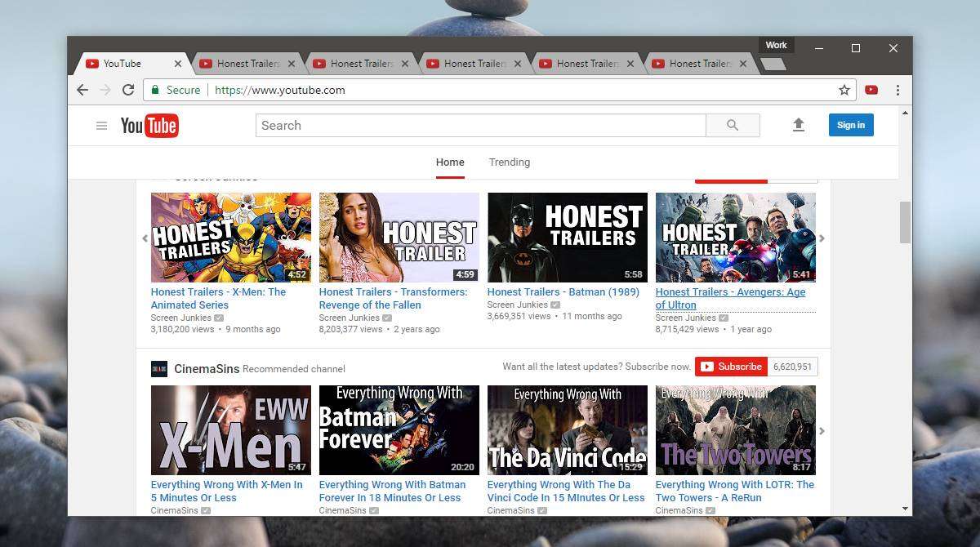
Task: Open Everything Wrong With Da Vinci Code link
Action: [x=566, y=491]
